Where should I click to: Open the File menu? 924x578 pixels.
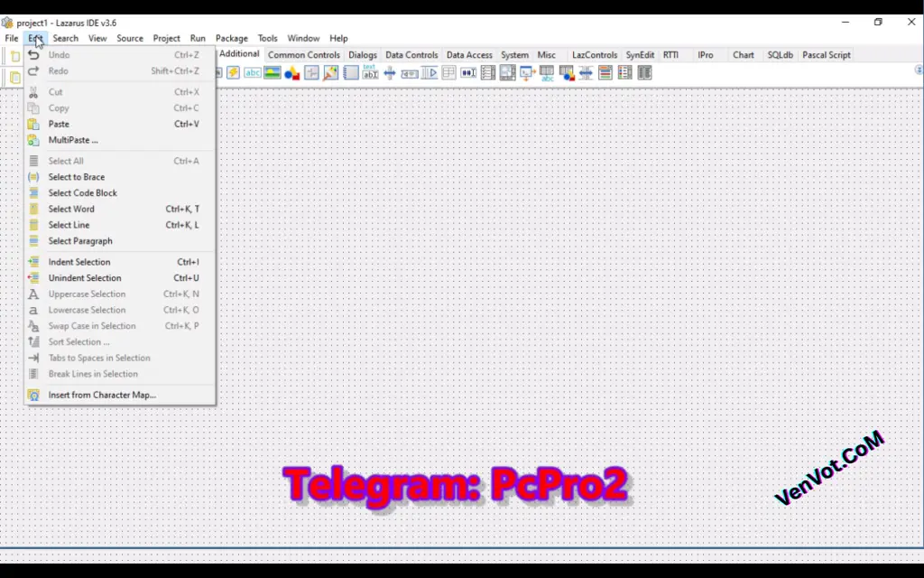11,38
